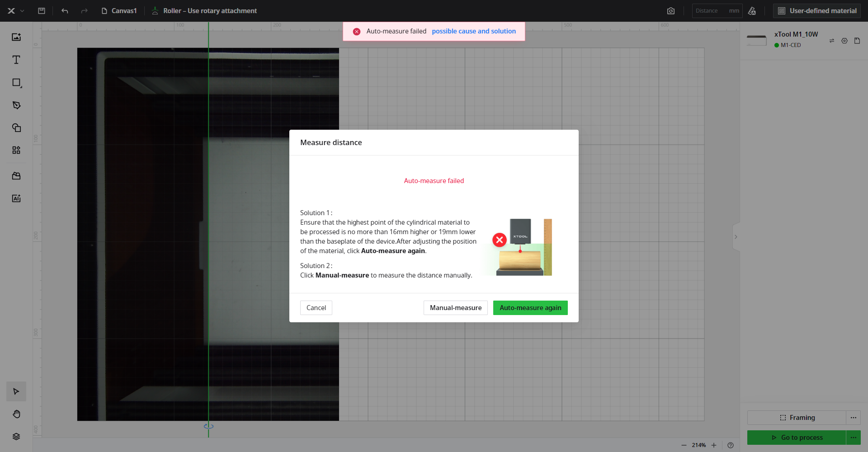Viewport: 868px width, 452px height.
Task: Click the Auto-measure again button
Action: (530, 308)
